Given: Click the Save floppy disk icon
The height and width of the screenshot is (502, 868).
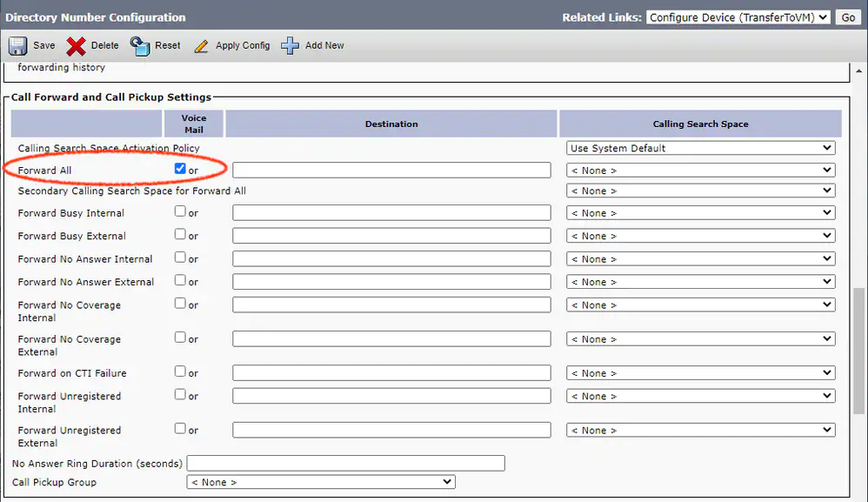Looking at the screenshot, I should (17, 46).
